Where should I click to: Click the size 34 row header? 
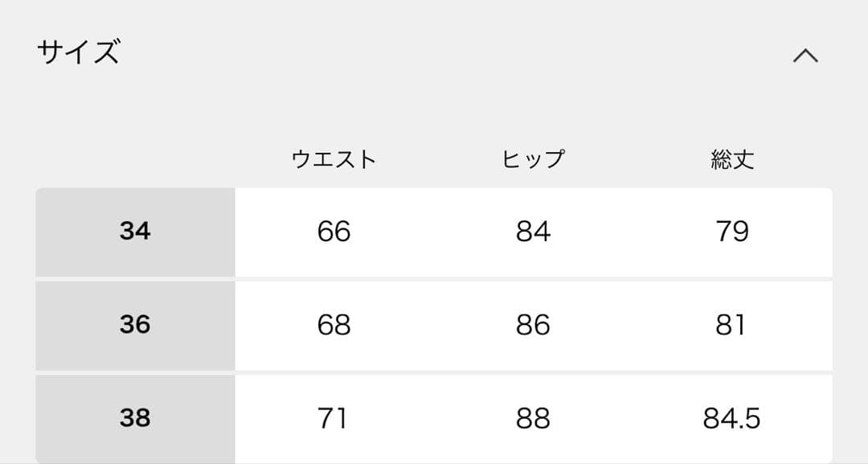tap(135, 232)
